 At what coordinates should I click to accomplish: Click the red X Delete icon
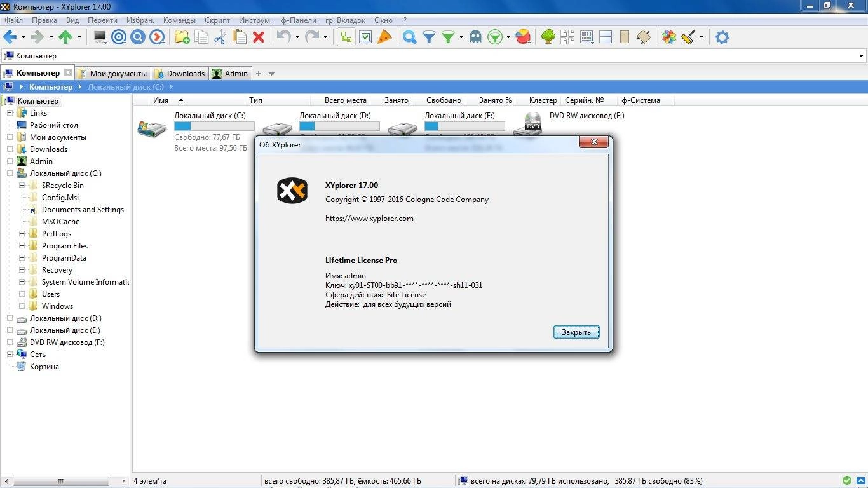[x=259, y=37]
